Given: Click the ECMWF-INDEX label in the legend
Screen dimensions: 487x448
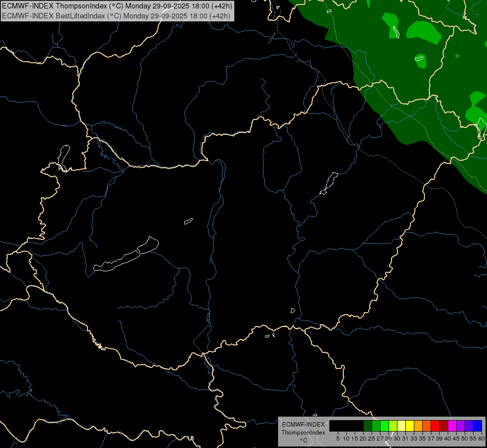Looking at the screenshot, I should click(303, 425).
